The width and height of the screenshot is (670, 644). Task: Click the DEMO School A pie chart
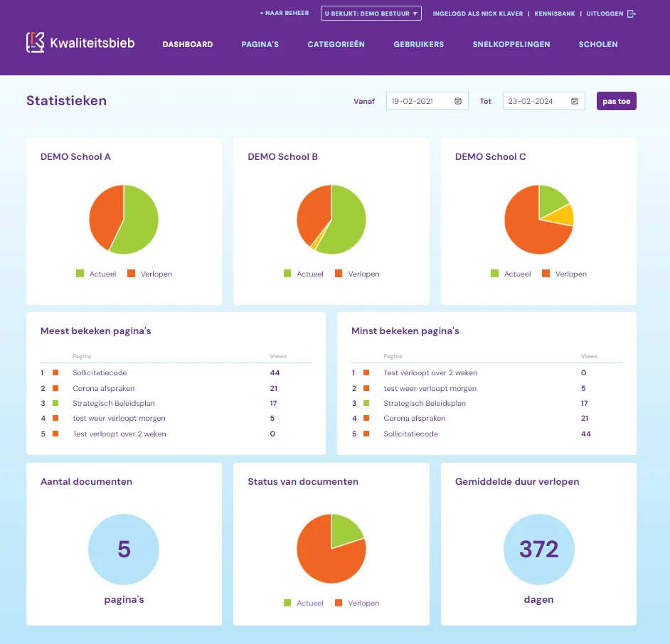point(124,219)
